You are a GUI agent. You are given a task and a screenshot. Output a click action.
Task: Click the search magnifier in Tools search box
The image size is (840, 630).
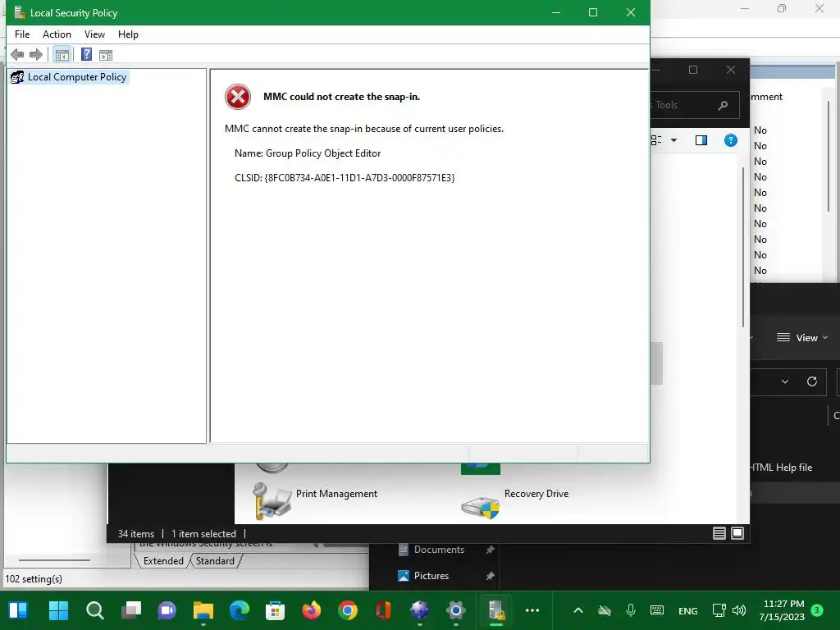[x=723, y=105]
